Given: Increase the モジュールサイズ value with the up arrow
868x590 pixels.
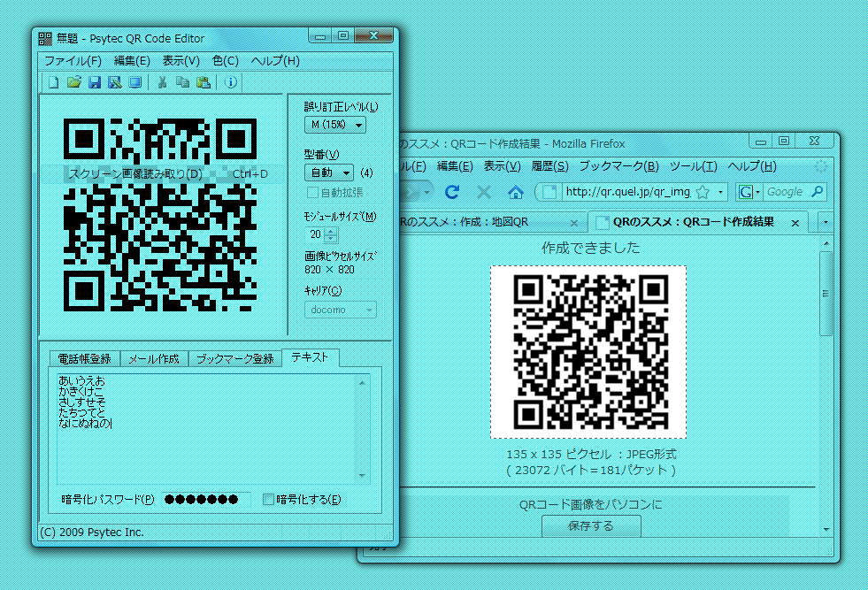Looking at the screenshot, I should [x=331, y=231].
